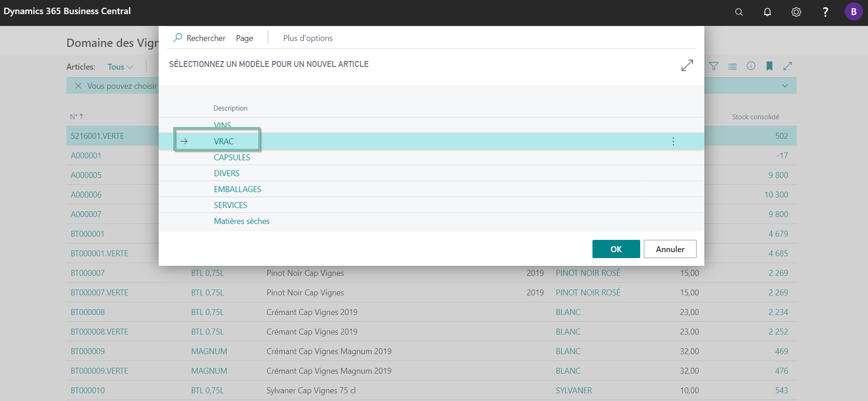Image resolution: width=868 pixels, height=401 pixels.
Task: Open the notifications bell
Action: [x=768, y=12]
